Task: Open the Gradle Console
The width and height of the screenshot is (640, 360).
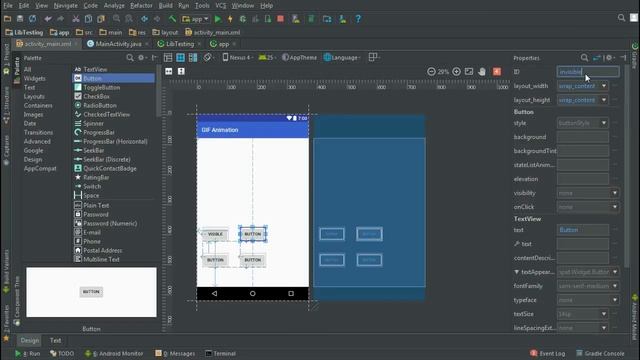Action: [x=600, y=353]
